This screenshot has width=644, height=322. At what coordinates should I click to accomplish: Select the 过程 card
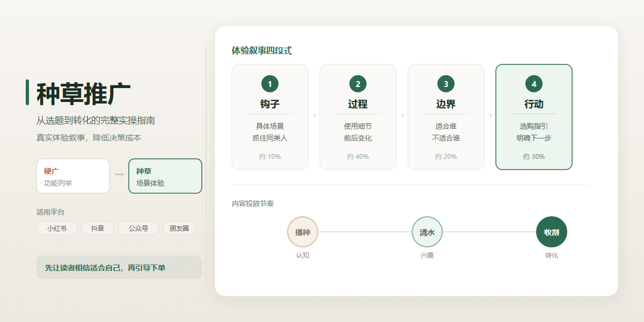(x=358, y=117)
